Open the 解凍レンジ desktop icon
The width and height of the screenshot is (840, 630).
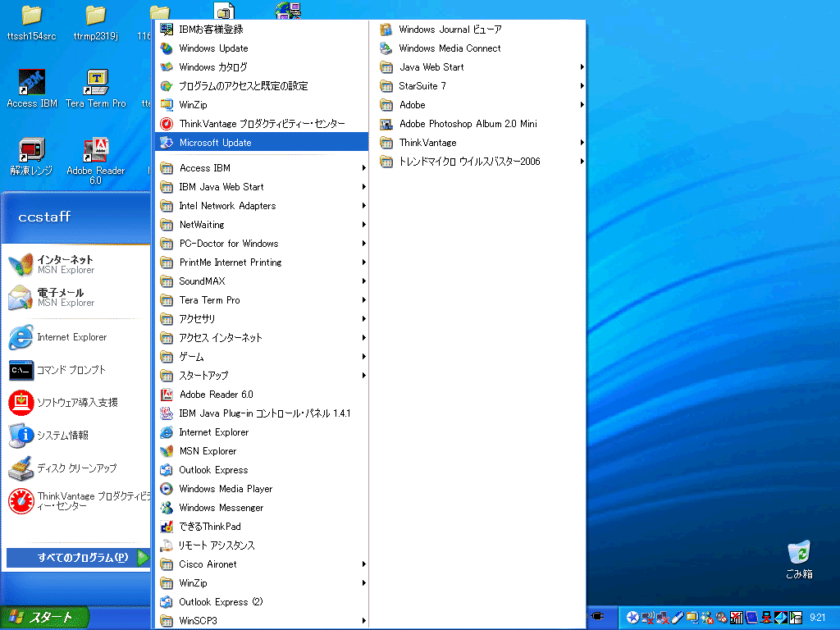(x=32, y=149)
